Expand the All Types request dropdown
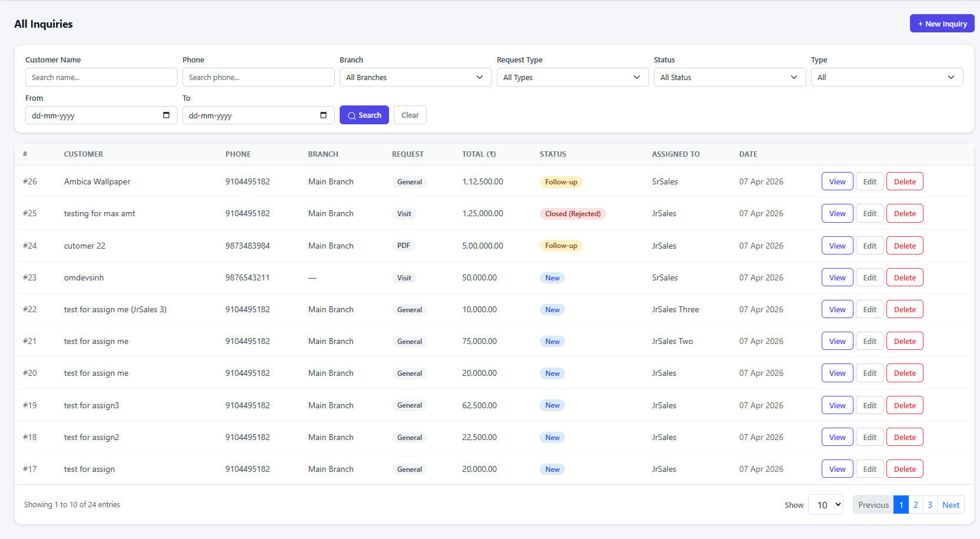Screen dimensions: 980x539 tap(573, 77)
